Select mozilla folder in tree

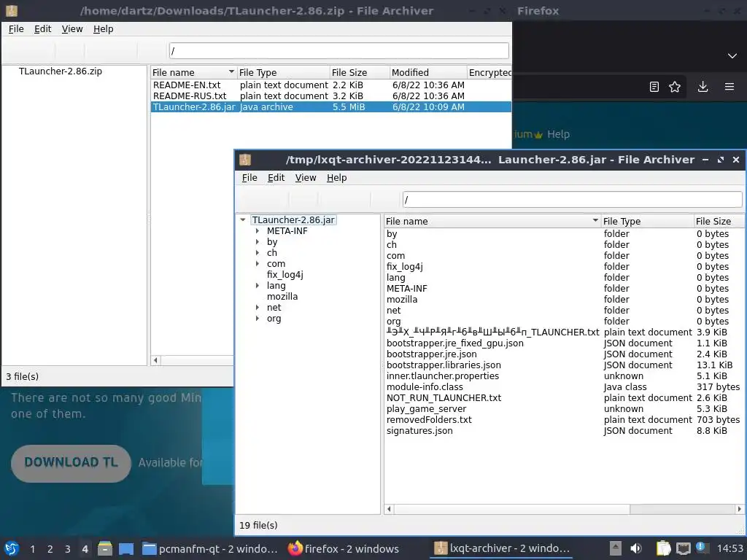[282, 297]
